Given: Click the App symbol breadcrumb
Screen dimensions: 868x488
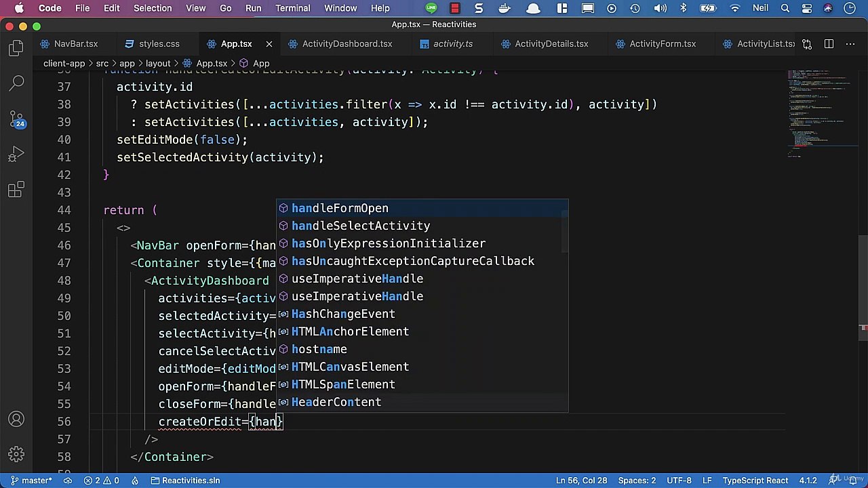Looking at the screenshot, I should 254,64.
